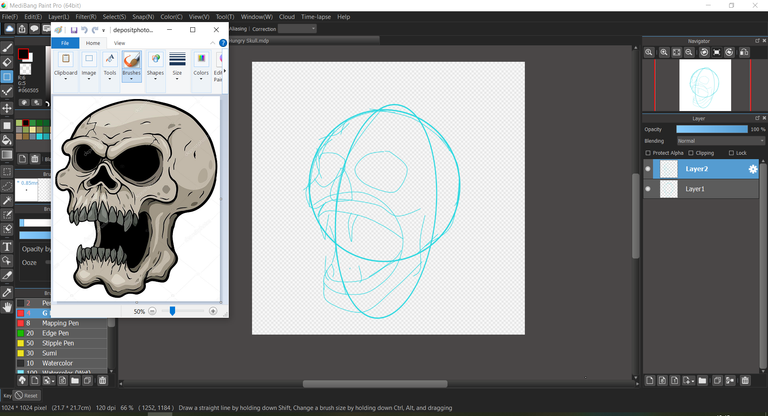Click Navigator fit-to-window icon

(x=676, y=52)
